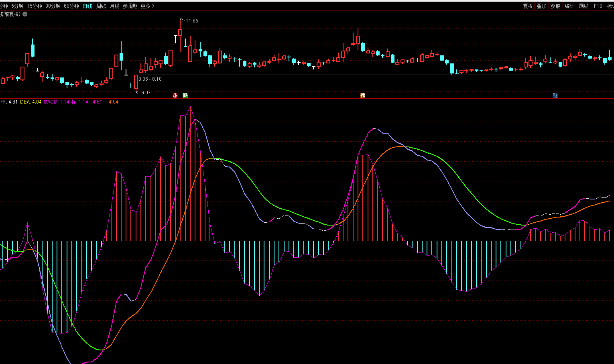Click the 日线 daily chart tab
The image size is (614, 364).
[x=87, y=6]
